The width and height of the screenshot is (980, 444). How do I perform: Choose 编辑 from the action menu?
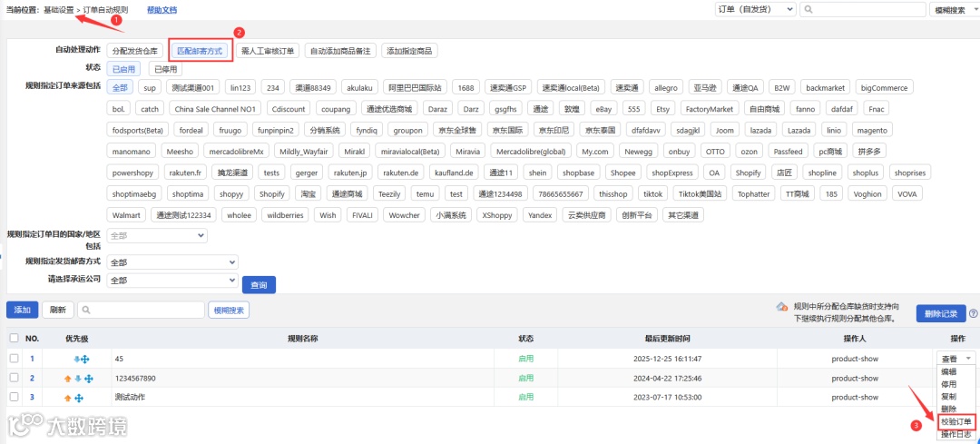pyautogui.click(x=949, y=371)
